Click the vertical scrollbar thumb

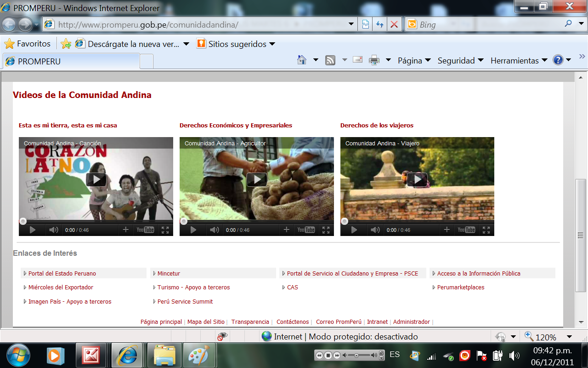581,236
